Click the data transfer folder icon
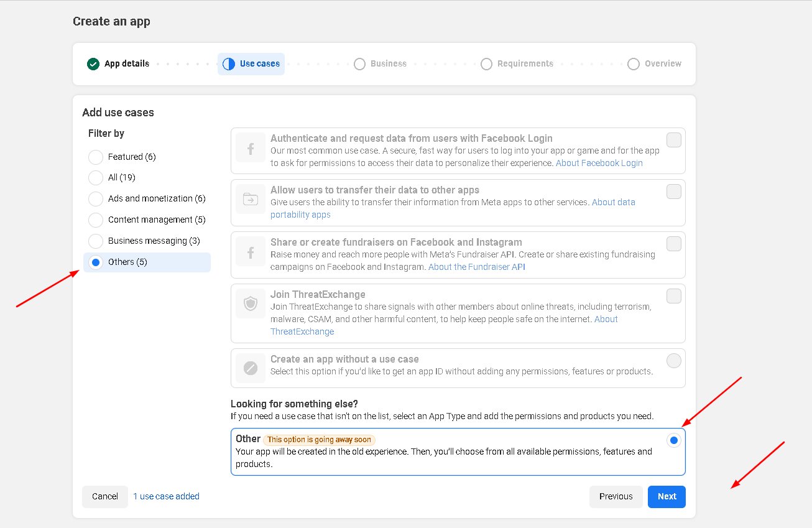 click(251, 200)
